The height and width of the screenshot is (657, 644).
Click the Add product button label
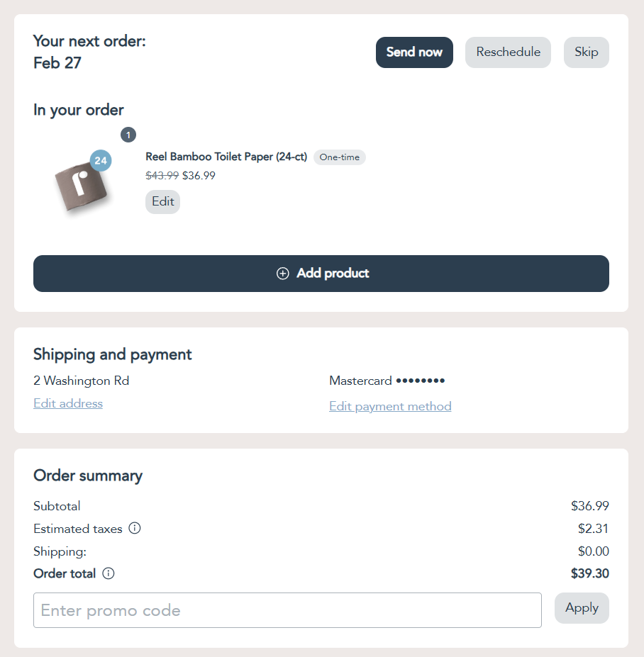(x=333, y=274)
